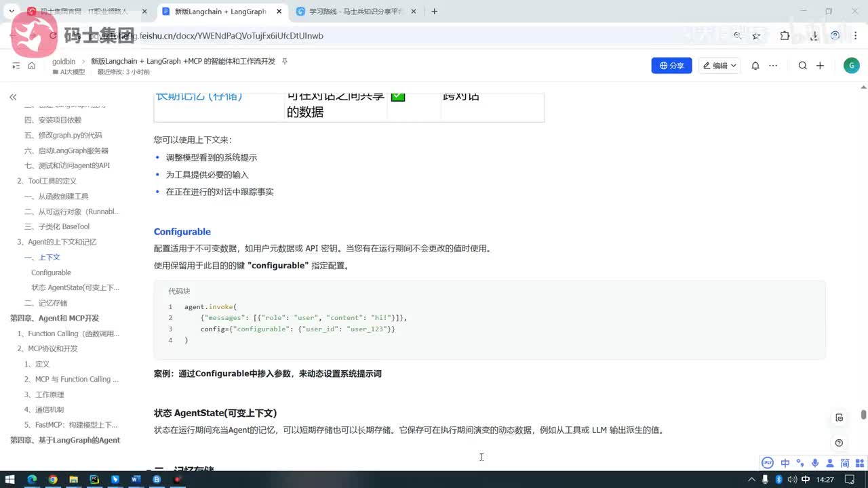Viewport: 868px width, 488px height.
Task: Open the 编辑 mode dropdown
Action: pos(719,66)
